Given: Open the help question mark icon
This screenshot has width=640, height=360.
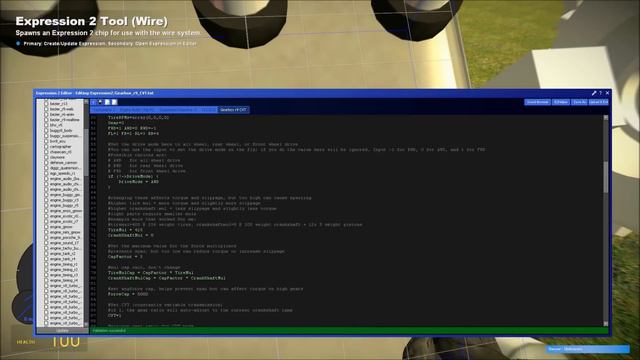Looking at the screenshot, I should pyautogui.click(x=600, y=93).
